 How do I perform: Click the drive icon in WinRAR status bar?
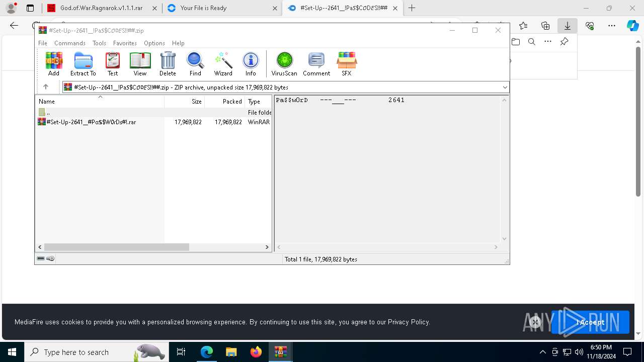41,258
